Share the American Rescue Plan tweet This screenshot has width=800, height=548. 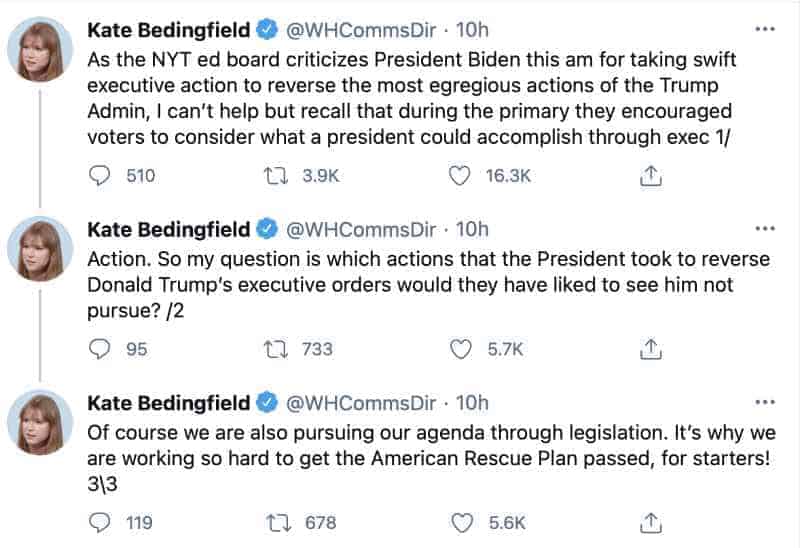point(651,522)
